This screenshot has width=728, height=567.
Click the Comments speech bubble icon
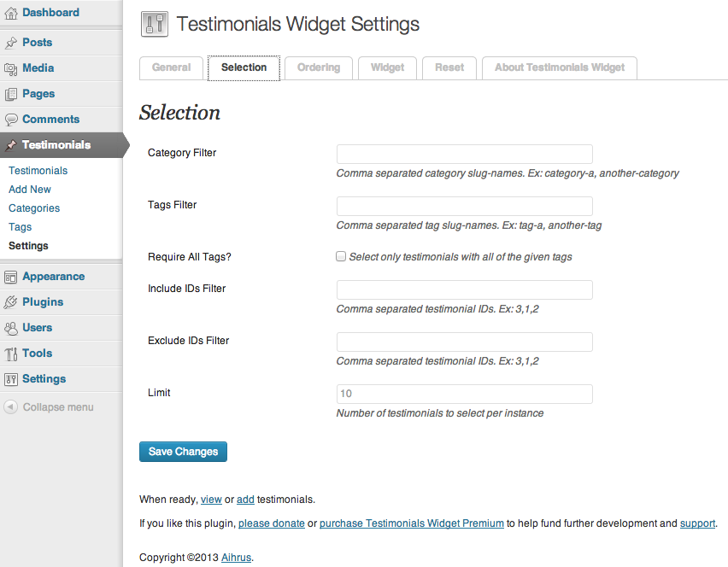coord(10,120)
